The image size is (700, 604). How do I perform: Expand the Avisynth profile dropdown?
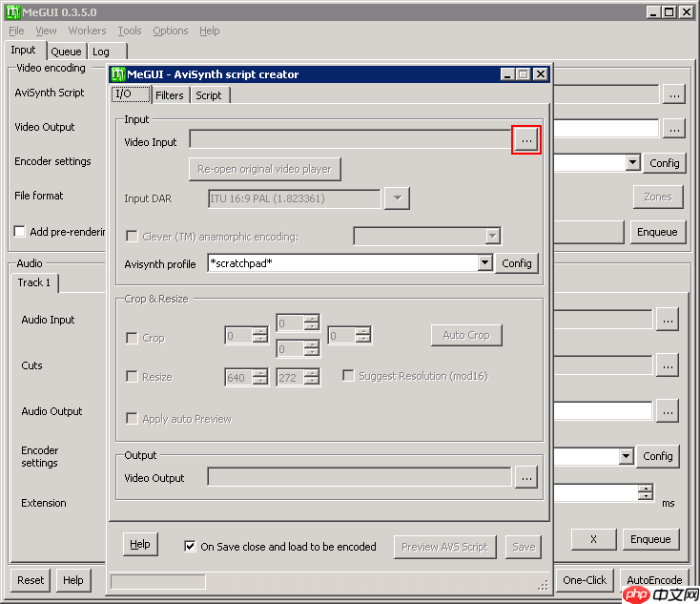coord(484,263)
